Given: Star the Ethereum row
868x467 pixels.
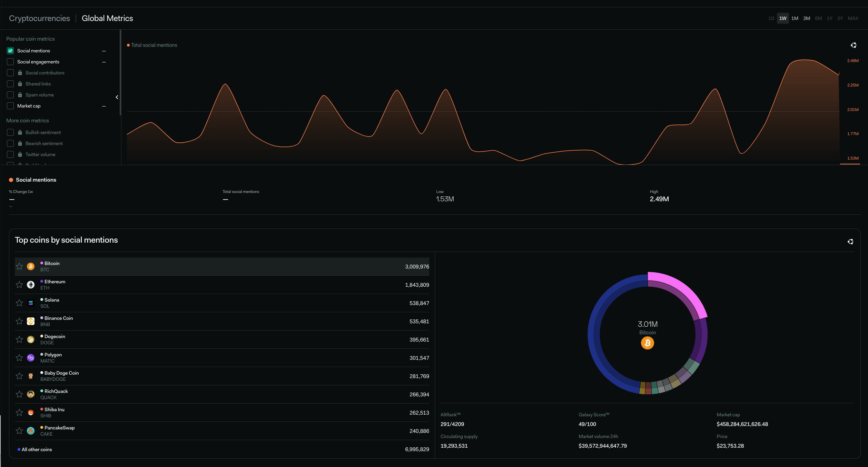Looking at the screenshot, I should point(19,285).
